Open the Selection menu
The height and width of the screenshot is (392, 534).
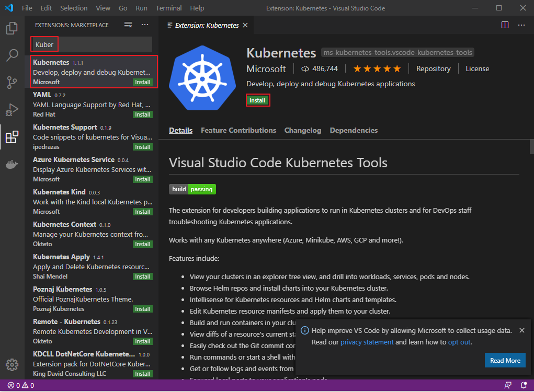(x=74, y=8)
